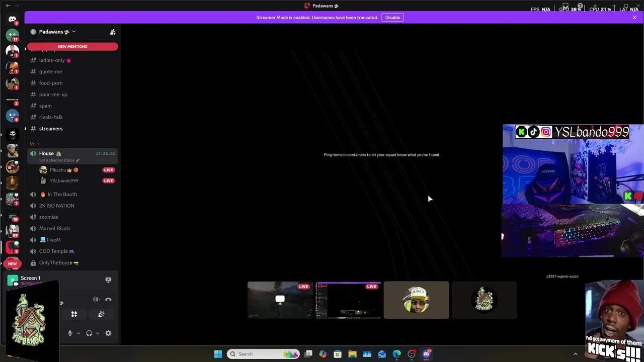Screen dimensions: 644x362
Task: Click Screen 1 stream label
Action: click(30, 278)
